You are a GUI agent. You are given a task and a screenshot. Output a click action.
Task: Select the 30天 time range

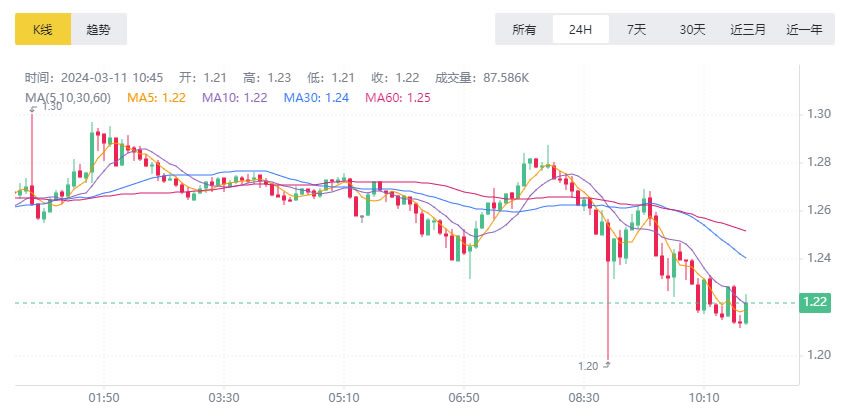693,29
